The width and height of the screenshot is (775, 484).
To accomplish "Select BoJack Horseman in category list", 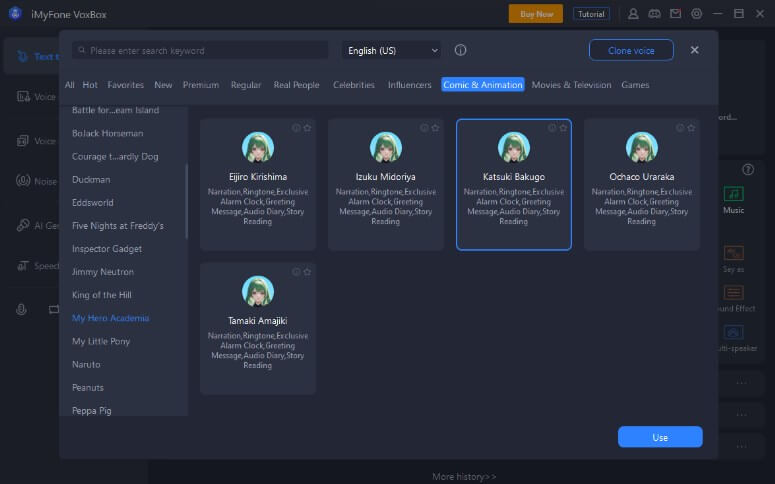I will tap(107, 133).
